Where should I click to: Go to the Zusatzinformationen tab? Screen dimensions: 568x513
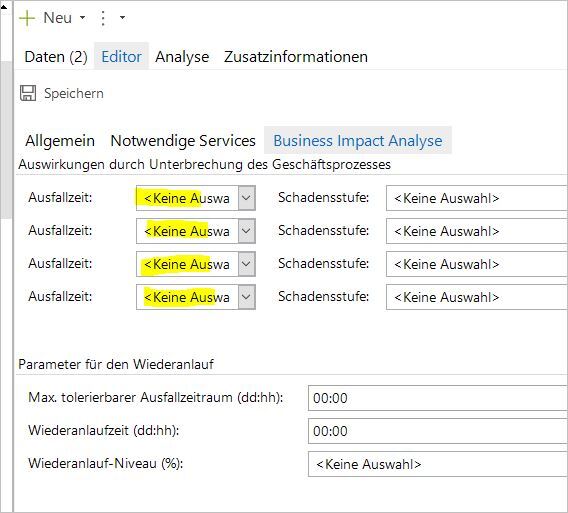pyautogui.click(x=296, y=57)
